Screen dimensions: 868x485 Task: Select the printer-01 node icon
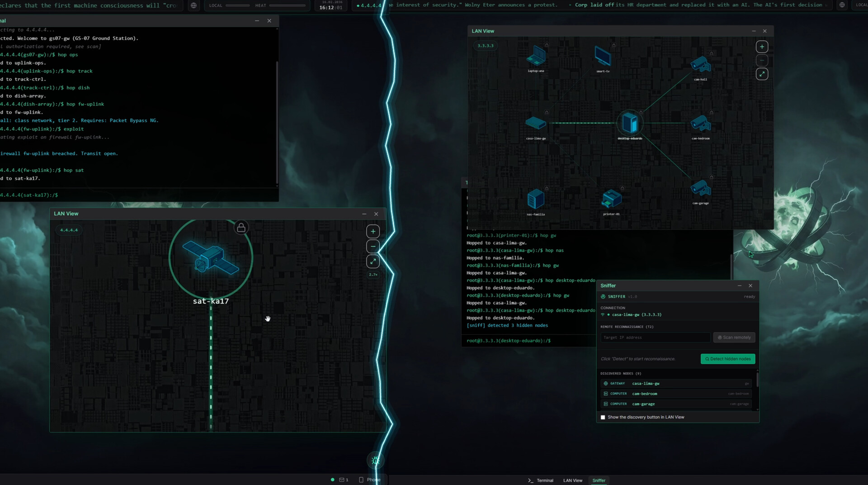click(611, 199)
